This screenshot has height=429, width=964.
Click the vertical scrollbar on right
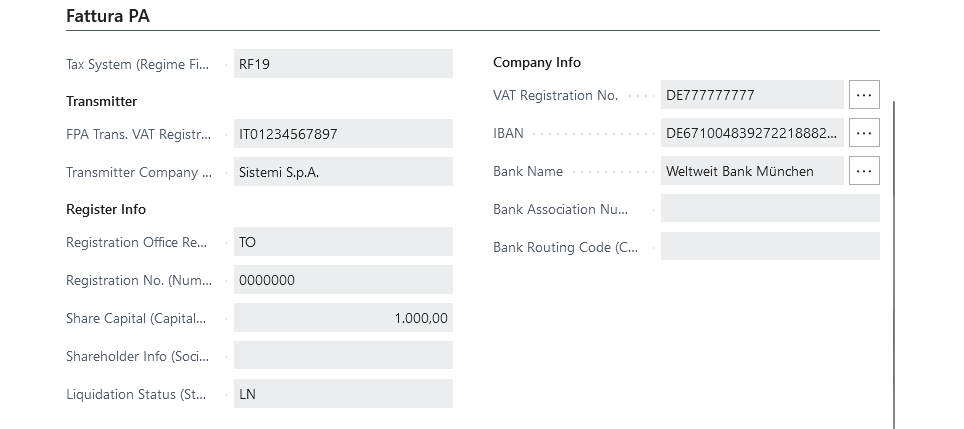tap(895, 264)
